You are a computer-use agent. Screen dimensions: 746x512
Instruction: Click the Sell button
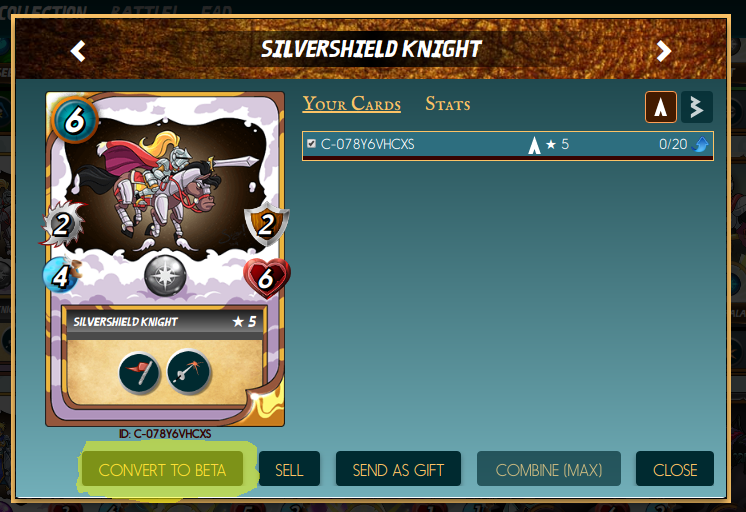coord(289,469)
